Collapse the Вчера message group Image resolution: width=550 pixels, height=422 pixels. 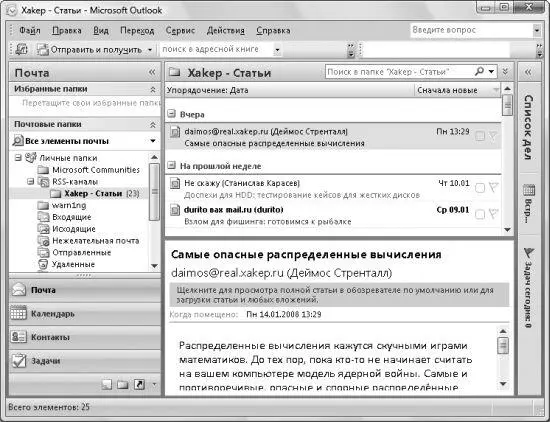coord(171,114)
